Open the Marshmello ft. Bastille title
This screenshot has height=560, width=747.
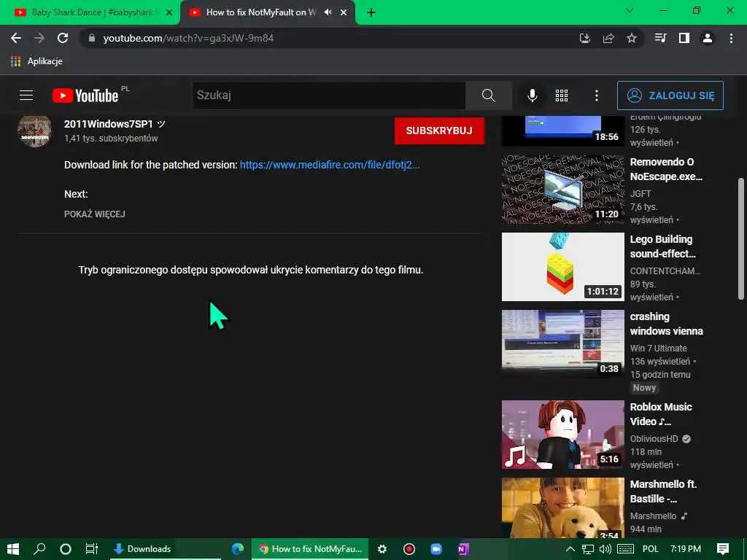663,491
